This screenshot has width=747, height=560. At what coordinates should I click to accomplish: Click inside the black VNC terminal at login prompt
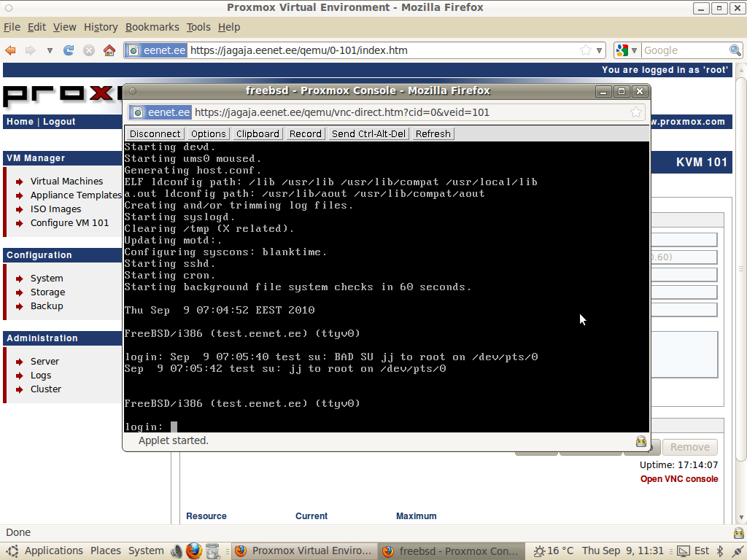coord(174,427)
